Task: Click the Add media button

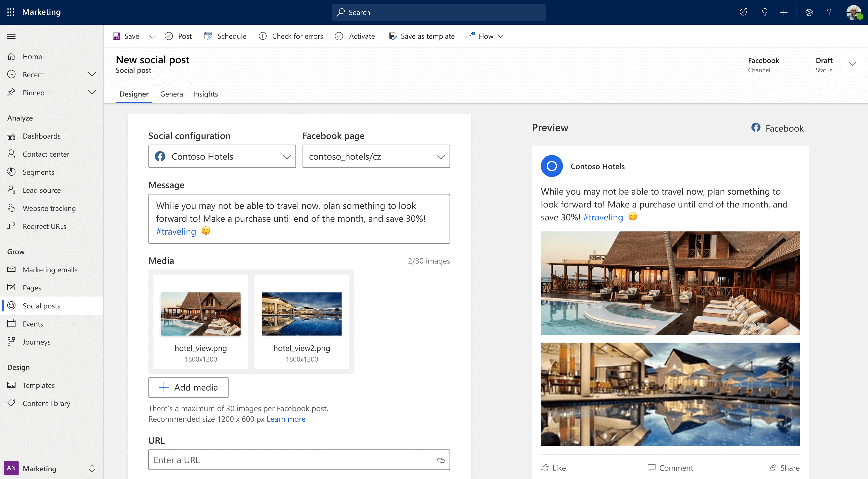Action: tap(188, 387)
